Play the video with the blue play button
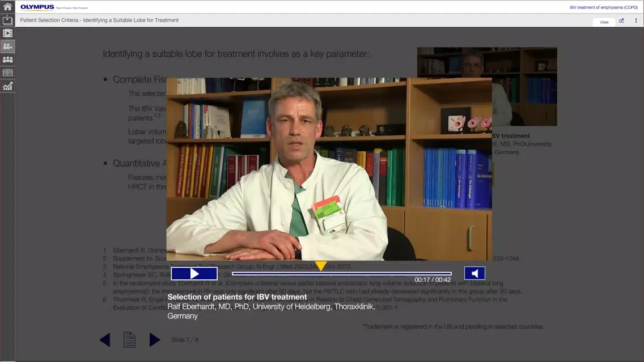 [x=194, y=274]
